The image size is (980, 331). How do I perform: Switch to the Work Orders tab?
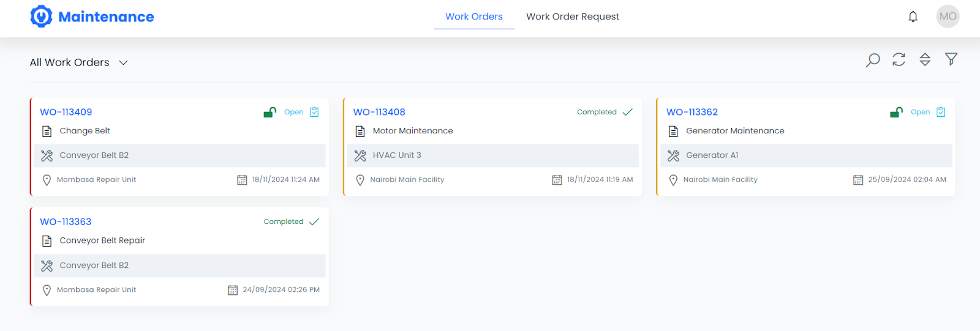coord(474,17)
